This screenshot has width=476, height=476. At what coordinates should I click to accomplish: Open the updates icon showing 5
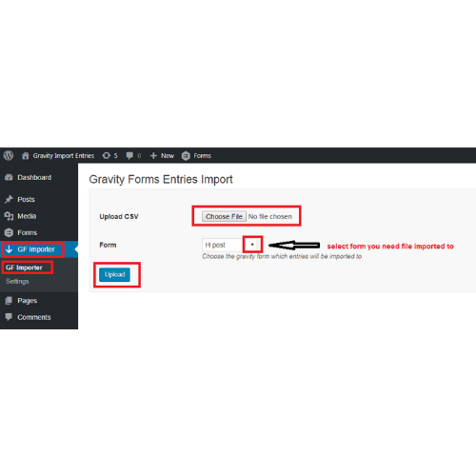point(107,155)
